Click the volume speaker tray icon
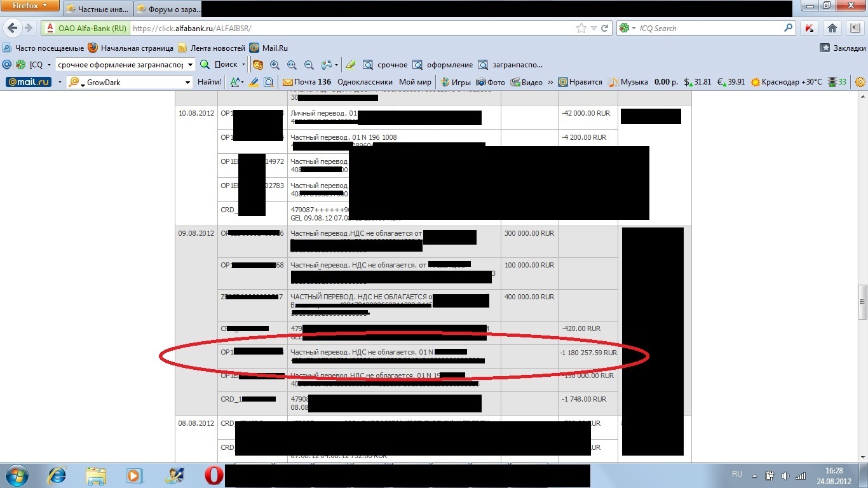Screen dimensions: 868x488 [785, 475]
